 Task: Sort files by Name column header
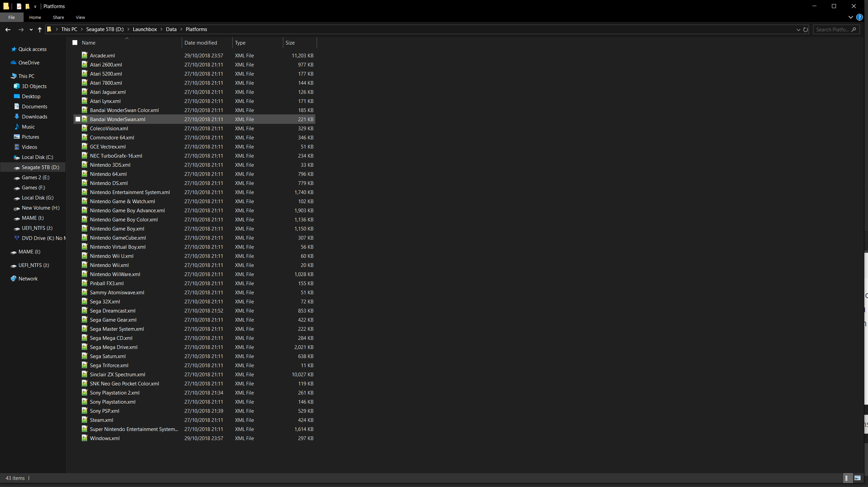pyautogui.click(x=89, y=43)
